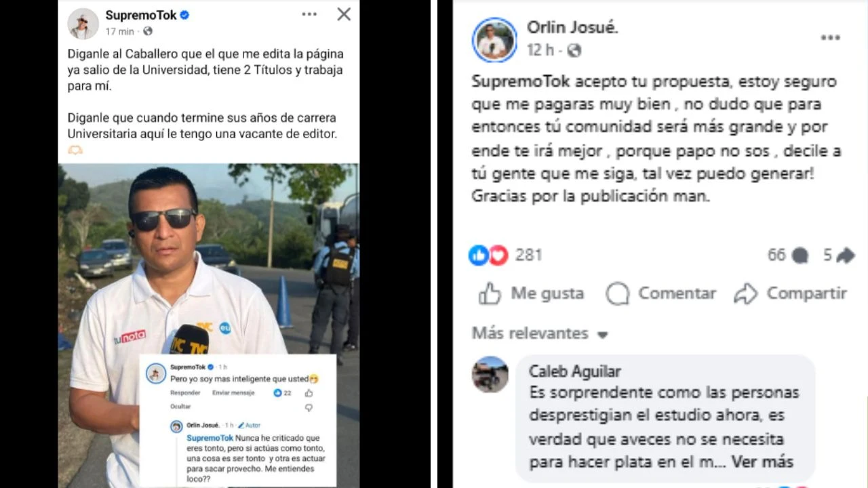The height and width of the screenshot is (488, 868).
Task: Click the Orlin Josué. author name
Action: pyautogui.click(x=572, y=27)
